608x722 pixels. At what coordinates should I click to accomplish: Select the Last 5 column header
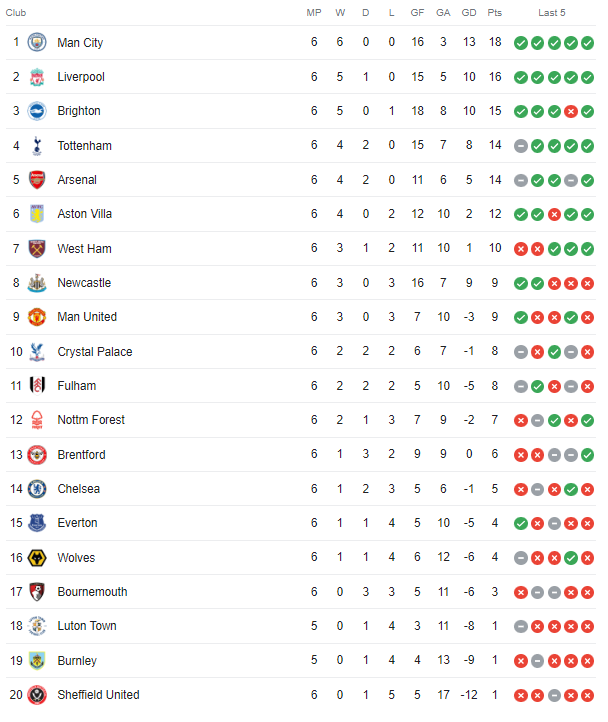552,13
